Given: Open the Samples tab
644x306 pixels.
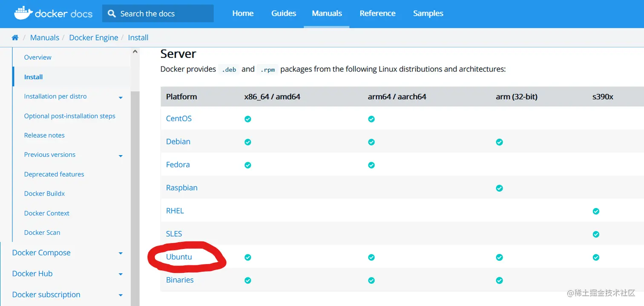Looking at the screenshot, I should coord(428,14).
